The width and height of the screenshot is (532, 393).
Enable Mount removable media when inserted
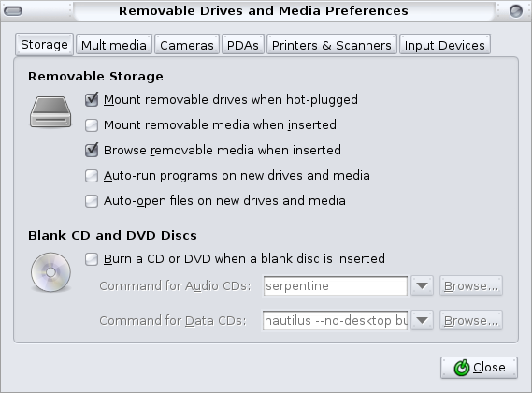92,125
